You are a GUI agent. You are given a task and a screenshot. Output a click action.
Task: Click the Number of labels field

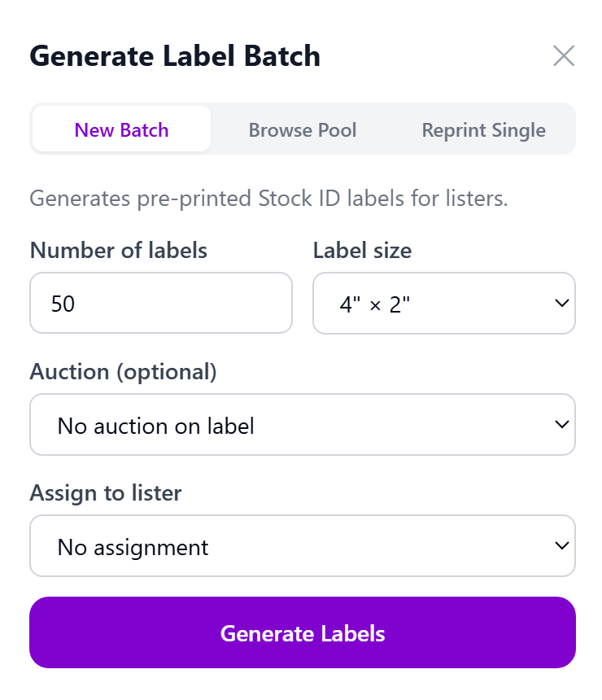160,303
